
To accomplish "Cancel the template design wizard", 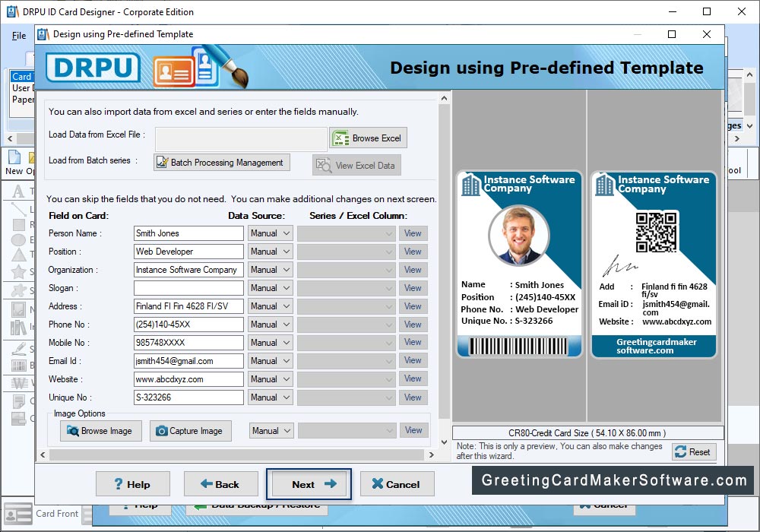I will point(397,484).
